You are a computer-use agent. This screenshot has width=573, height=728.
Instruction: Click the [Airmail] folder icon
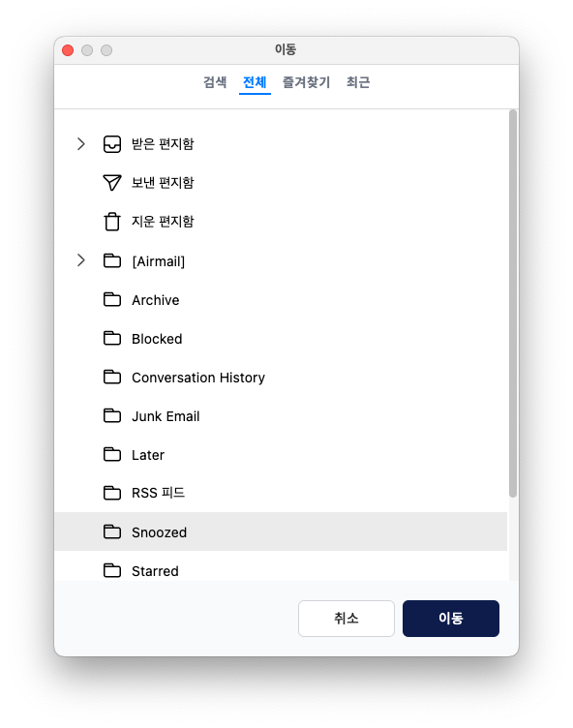pos(112,261)
